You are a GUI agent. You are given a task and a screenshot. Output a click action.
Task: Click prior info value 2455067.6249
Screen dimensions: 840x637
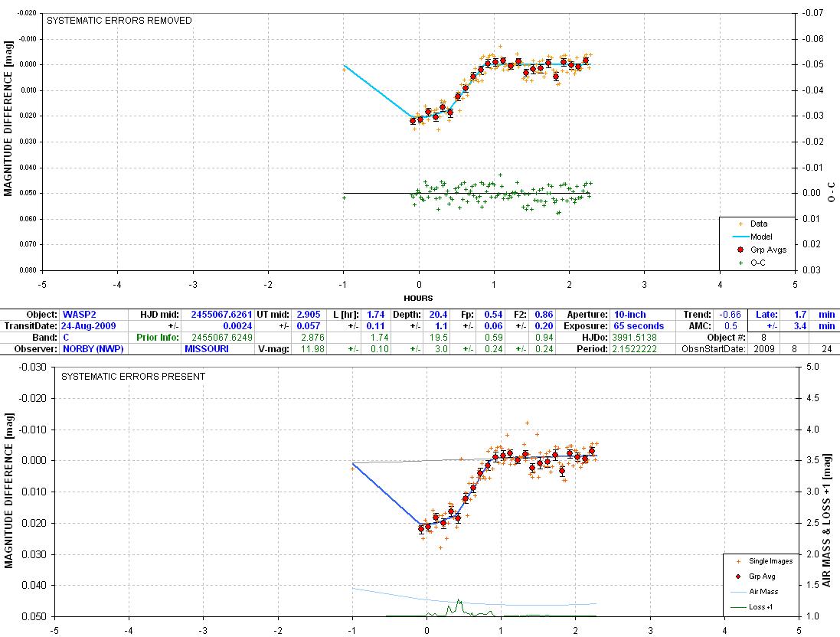(x=221, y=338)
